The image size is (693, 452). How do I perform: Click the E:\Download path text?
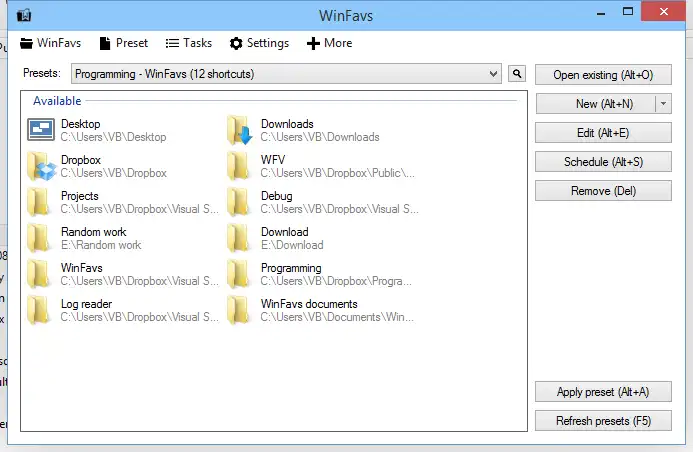pyautogui.click(x=292, y=245)
